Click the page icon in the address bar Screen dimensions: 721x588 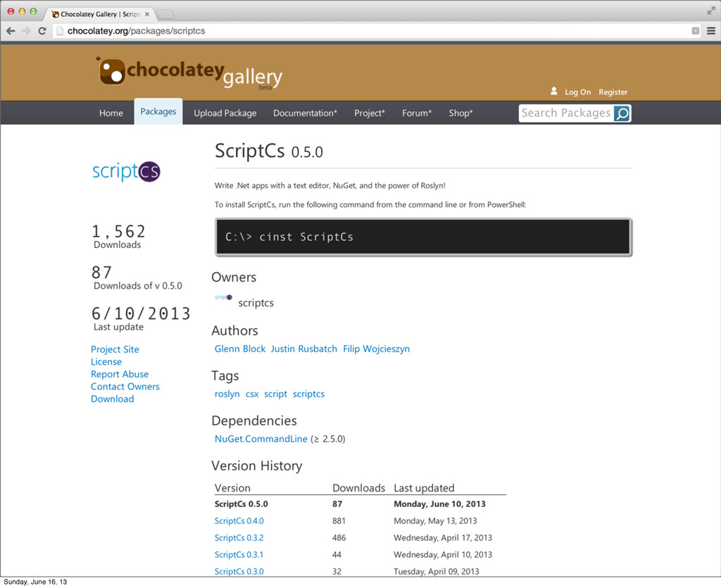(x=60, y=31)
